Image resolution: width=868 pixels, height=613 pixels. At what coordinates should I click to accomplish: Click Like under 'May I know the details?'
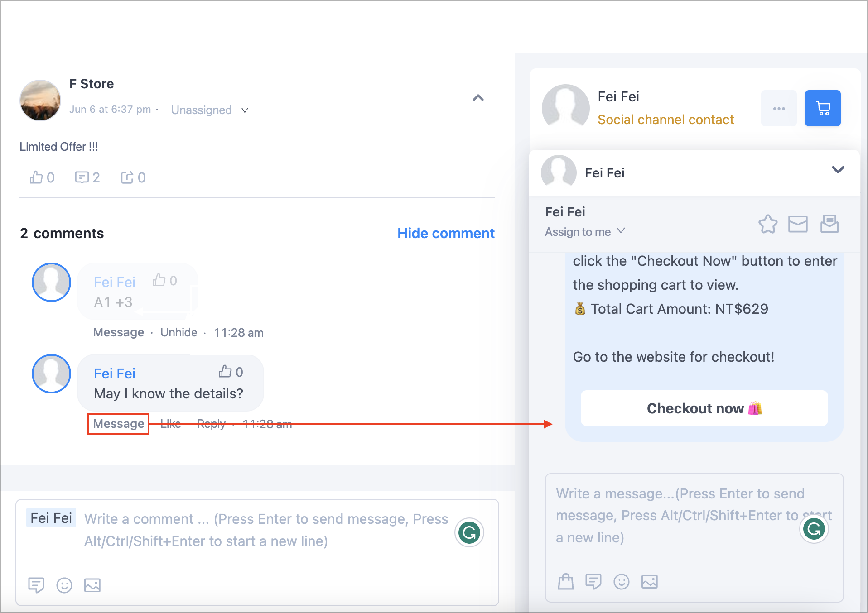click(170, 424)
